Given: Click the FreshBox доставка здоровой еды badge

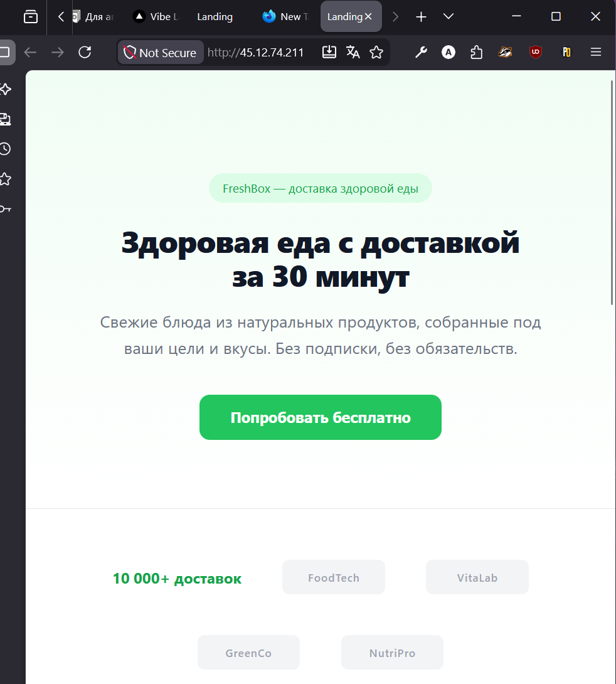Looking at the screenshot, I should [x=320, y=188].
